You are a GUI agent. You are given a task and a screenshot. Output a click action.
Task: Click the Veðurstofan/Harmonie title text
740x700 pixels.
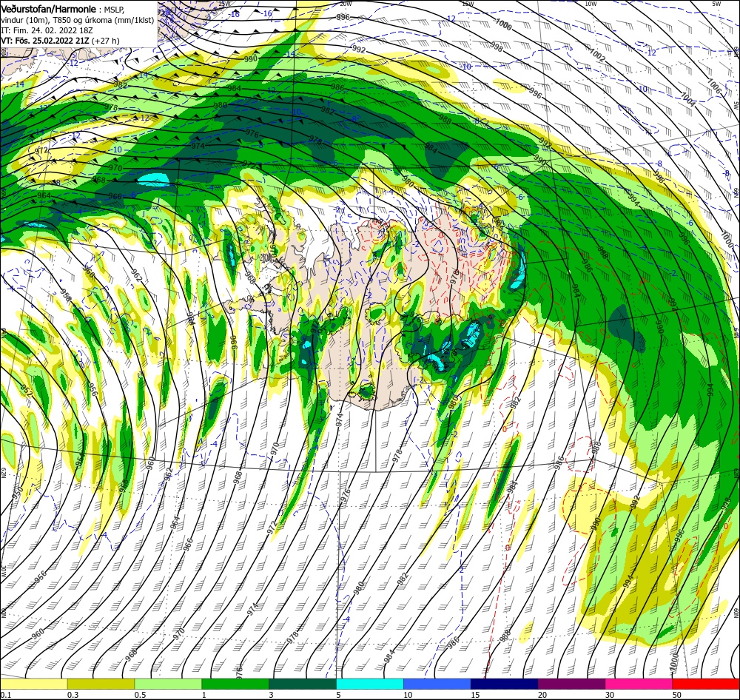pos(49,9)
